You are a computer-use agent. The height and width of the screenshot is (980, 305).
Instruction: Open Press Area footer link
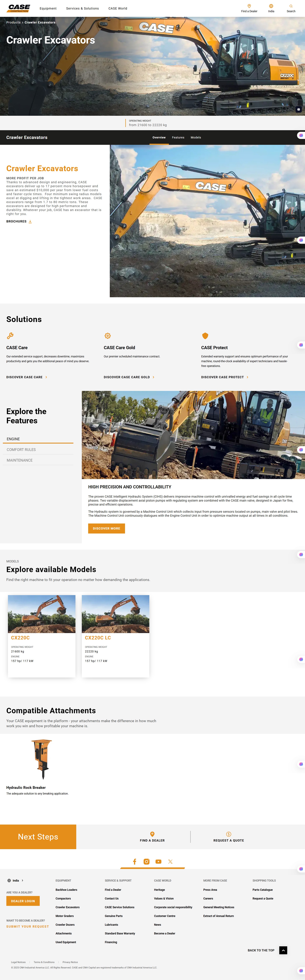click(x=210, y=890)
